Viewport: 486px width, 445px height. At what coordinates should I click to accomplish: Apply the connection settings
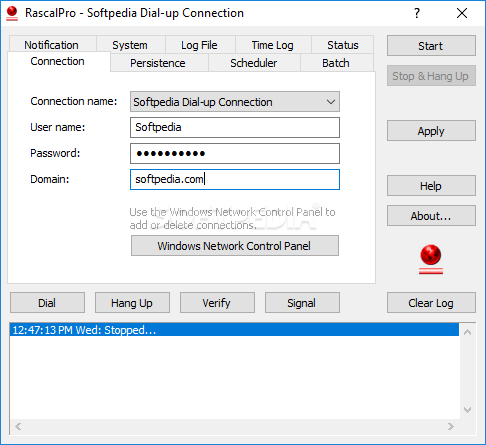[x=431, y=131]
